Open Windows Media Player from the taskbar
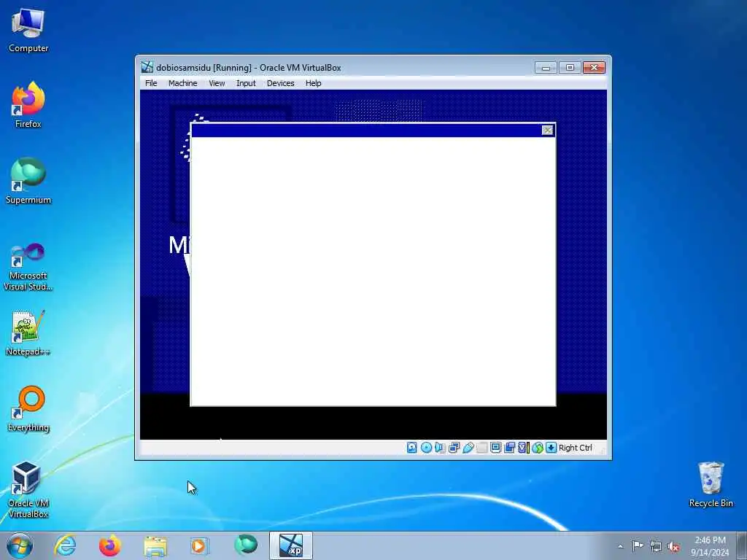This screenshot has height=560, width=747. [x=199, y=545]
